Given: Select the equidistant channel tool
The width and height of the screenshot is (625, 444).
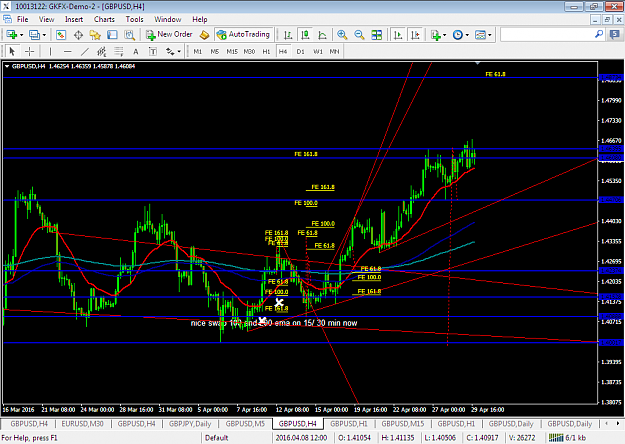Looking at the screenshot, I should point(102,51).
